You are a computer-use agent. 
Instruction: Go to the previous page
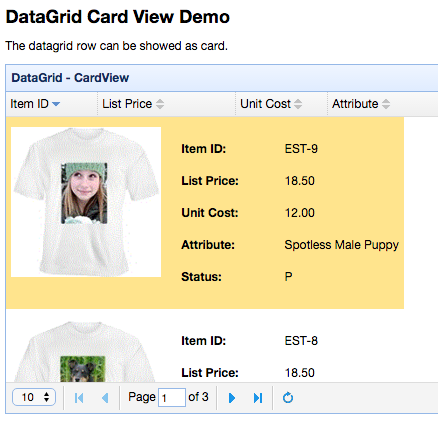(x=105, y=398)
